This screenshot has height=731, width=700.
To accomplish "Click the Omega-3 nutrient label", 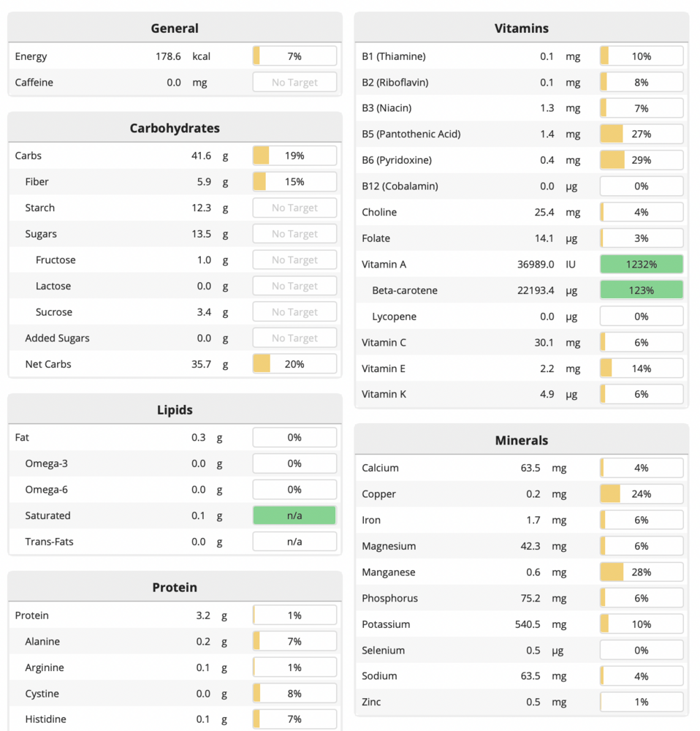I will (x=46, y=463).
